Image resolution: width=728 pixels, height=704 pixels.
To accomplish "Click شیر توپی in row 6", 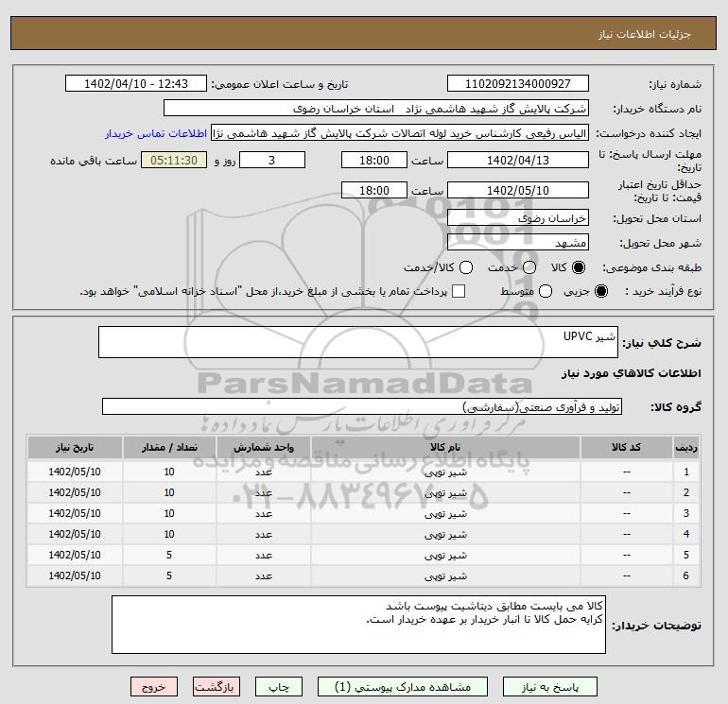I will coord(445,576).
